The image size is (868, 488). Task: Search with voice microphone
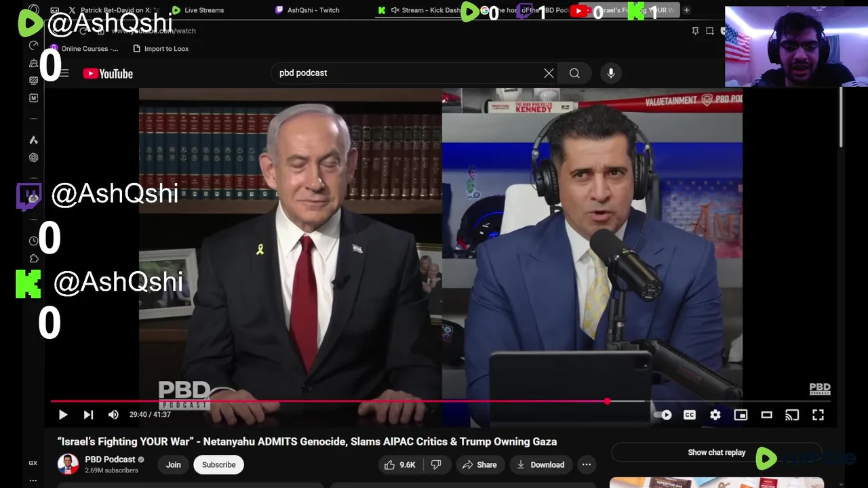click(611, 73)
